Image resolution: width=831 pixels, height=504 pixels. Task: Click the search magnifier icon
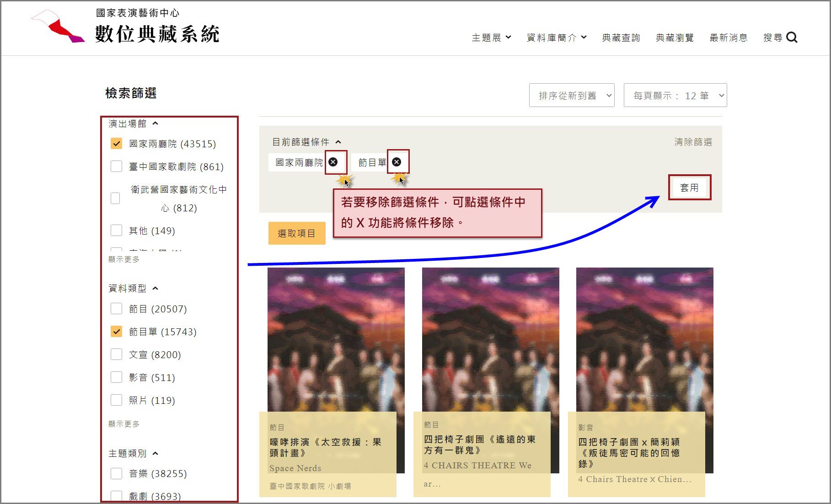[x=793, y=38]
